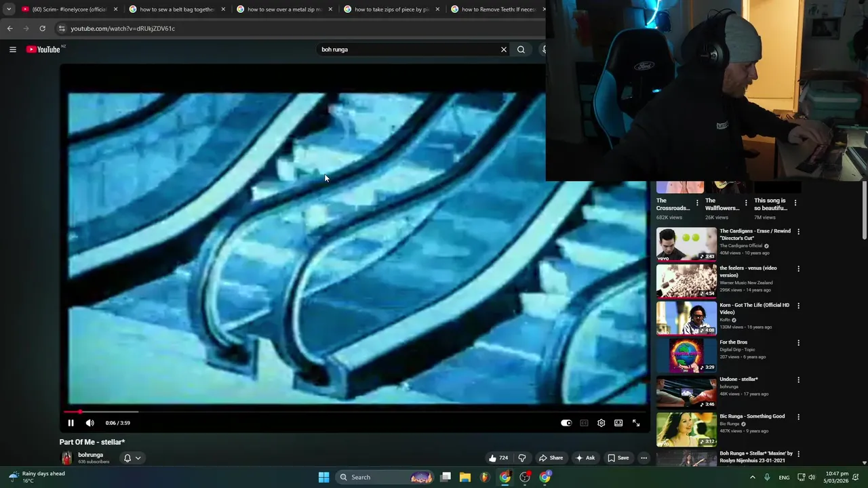This screenshot has height=488, width=868.
Task: Go to the YouTube home logo
Action: [43, 49]
